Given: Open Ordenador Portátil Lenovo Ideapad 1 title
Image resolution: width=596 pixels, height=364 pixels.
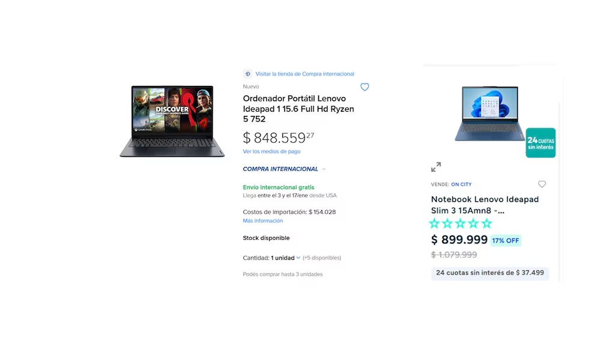Looking at the screenshot, I should (x=299, y=109).
